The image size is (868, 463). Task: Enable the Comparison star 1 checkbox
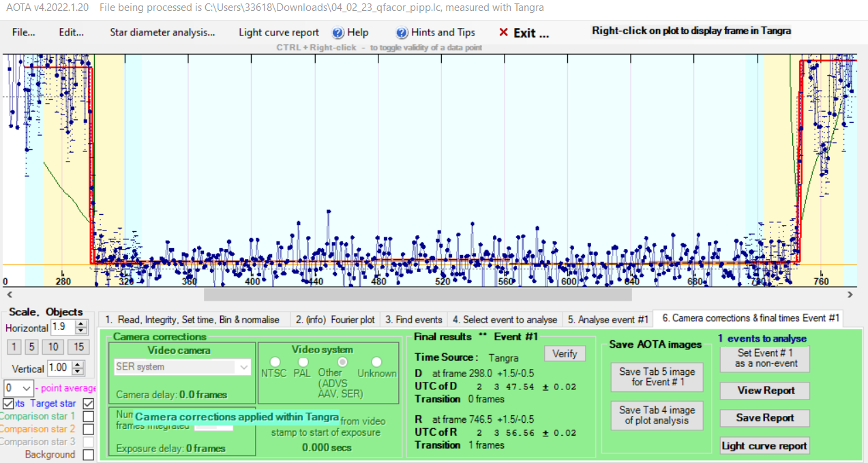(x=88, y=416)
